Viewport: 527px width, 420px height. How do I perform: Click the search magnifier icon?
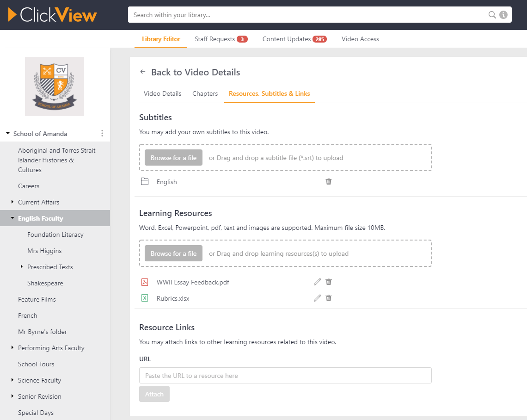[x=492, y=15]
